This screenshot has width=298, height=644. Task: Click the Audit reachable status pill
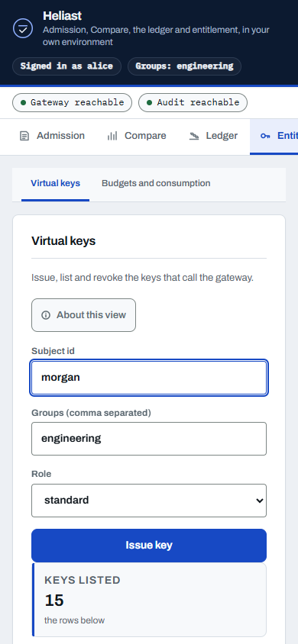[x=193, y=103]
